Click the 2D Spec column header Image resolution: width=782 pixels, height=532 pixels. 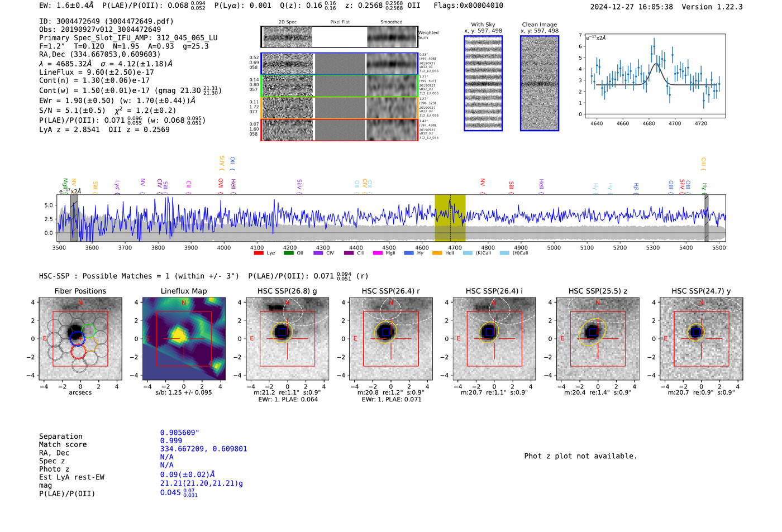point(288,22)
